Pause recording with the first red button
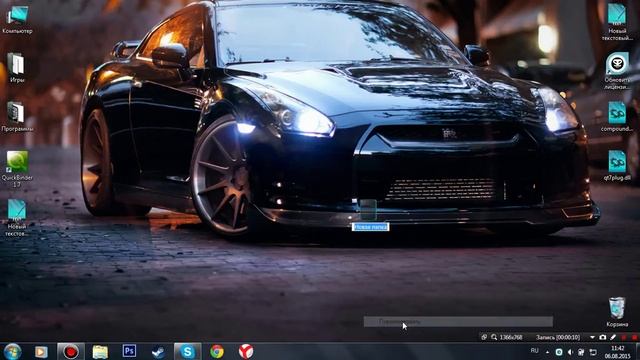This screenshot has height=360, width=640. 623,337
